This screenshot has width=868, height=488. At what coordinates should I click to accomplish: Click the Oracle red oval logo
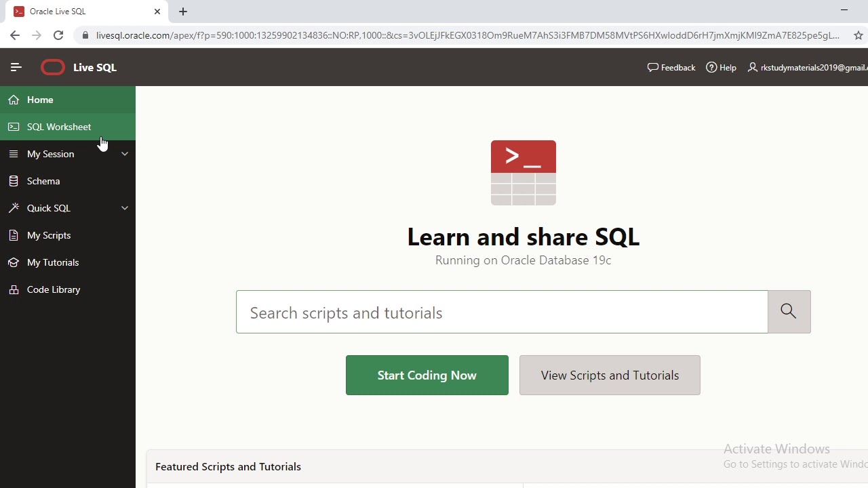pyautogui.click(x=53, y=67)
